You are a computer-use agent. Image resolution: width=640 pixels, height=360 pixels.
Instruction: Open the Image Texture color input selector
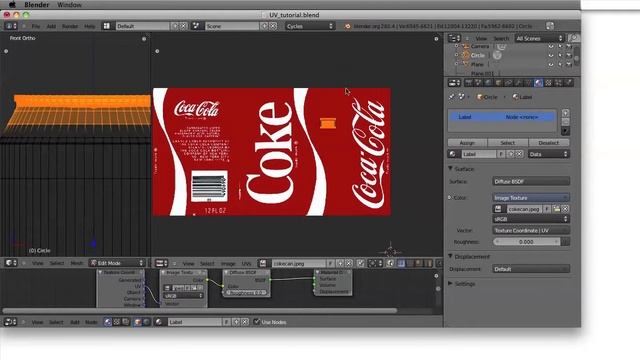pos(531,198)
